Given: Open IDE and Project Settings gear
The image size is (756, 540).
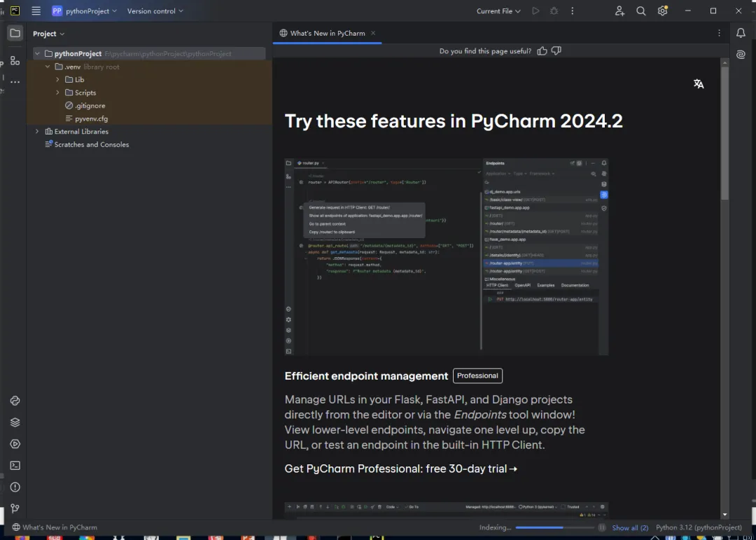Looking at the screenshot, I should pos(662,11).
